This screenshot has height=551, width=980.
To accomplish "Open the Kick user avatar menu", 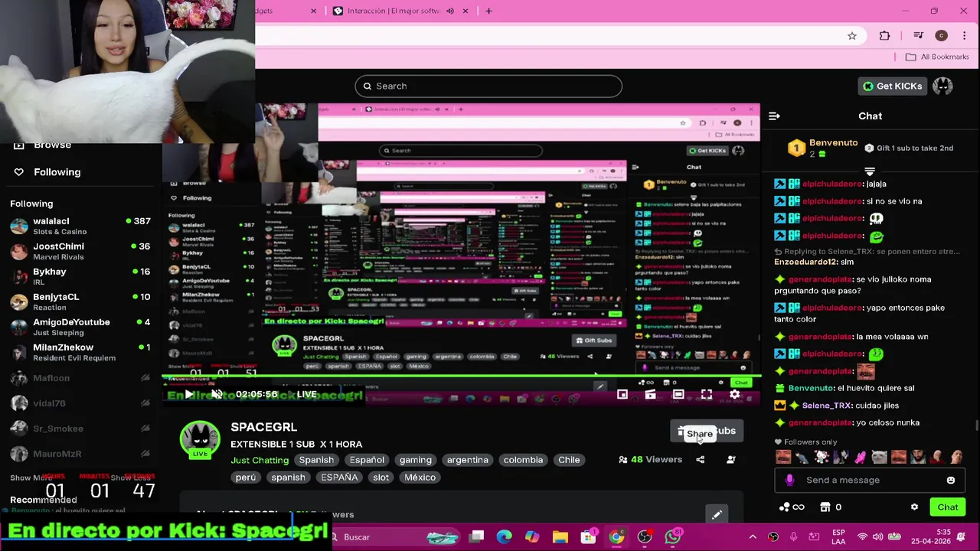I will pos(942,86).
